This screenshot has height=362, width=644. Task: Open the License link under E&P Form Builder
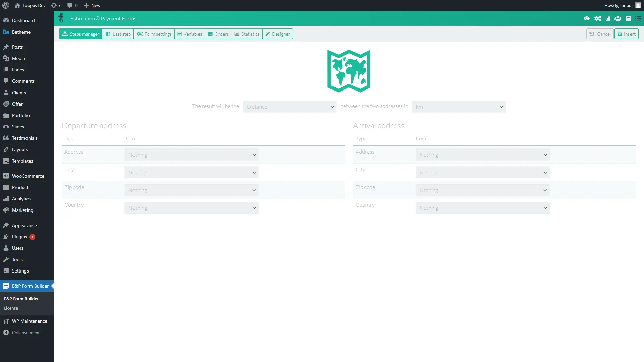point(11,308)
